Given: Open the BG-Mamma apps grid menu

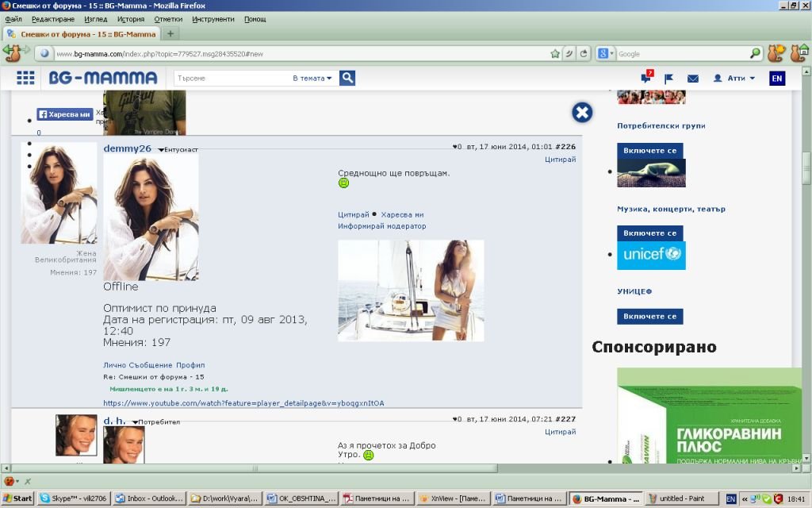Looking at the screenshot, I should pyautogui.click(x=25, y=78).
